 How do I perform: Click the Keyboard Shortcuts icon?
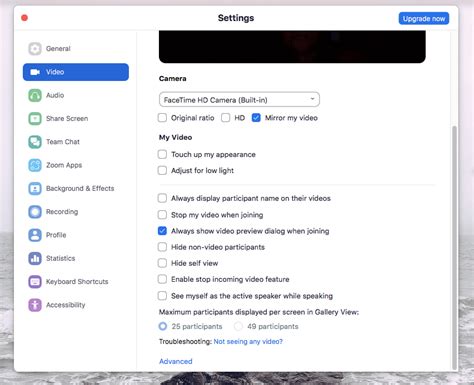[x=35, y=282]
